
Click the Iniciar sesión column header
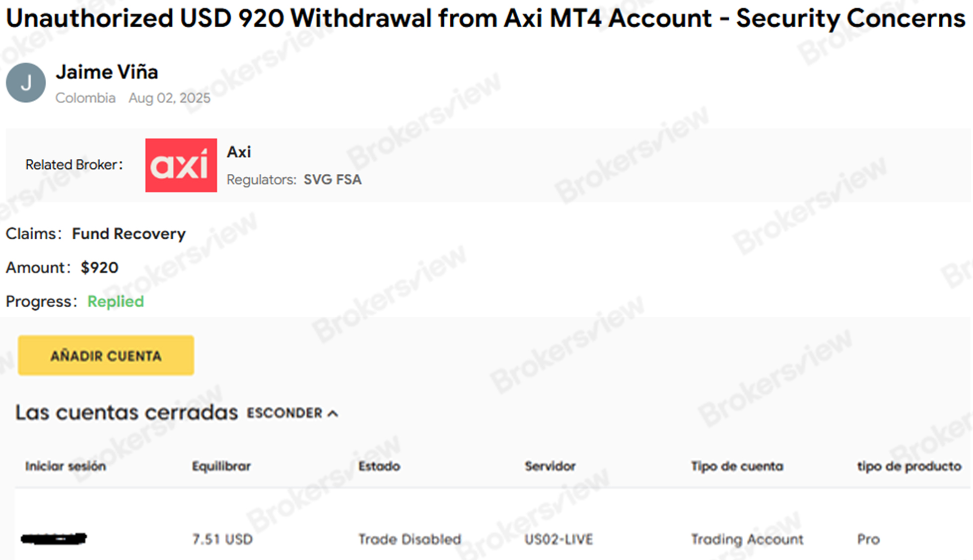click(66, 466)
